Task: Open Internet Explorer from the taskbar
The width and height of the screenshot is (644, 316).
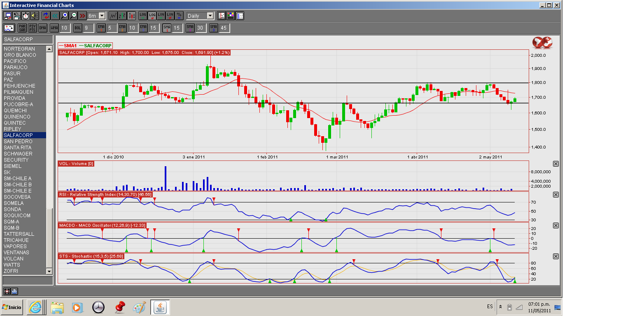Action: pos(36,307)
